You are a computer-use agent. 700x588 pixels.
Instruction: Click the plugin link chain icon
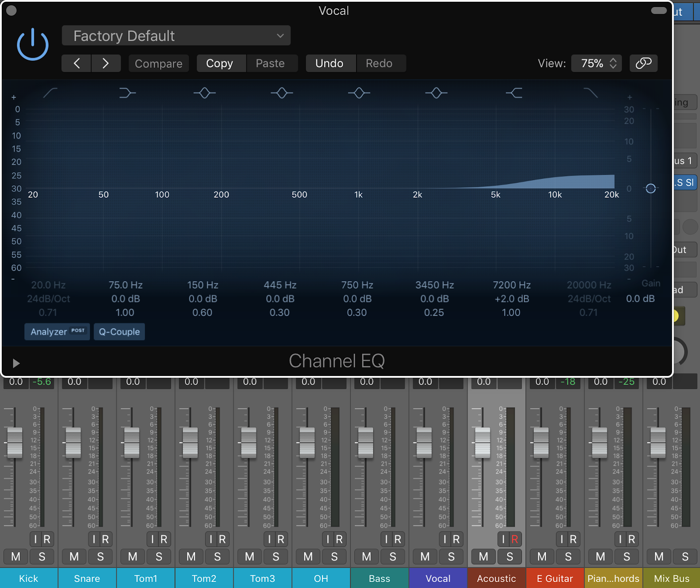coord(643,63)
